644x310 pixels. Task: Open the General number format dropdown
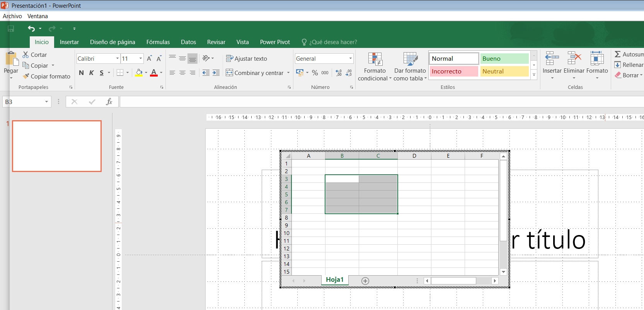click(x=351, y=59)
